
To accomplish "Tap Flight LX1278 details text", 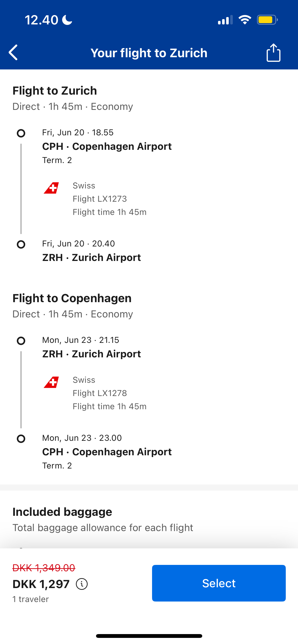I will point(100,393).
